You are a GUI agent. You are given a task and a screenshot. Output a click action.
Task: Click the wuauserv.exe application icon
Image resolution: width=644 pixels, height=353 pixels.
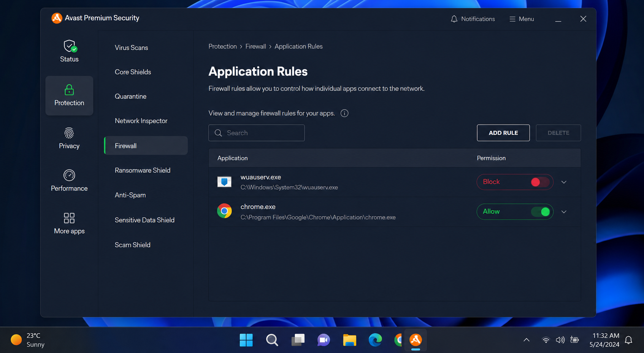[x=224, y=182]
